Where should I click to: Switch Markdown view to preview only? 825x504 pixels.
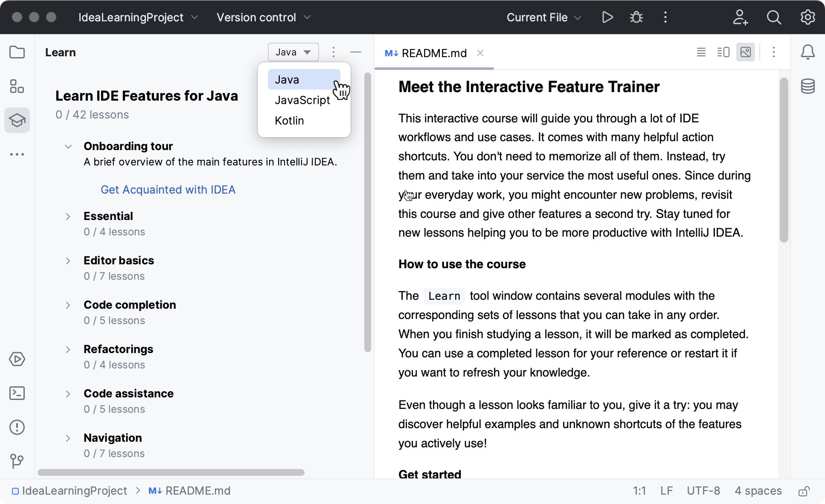[x=746, y=52]
